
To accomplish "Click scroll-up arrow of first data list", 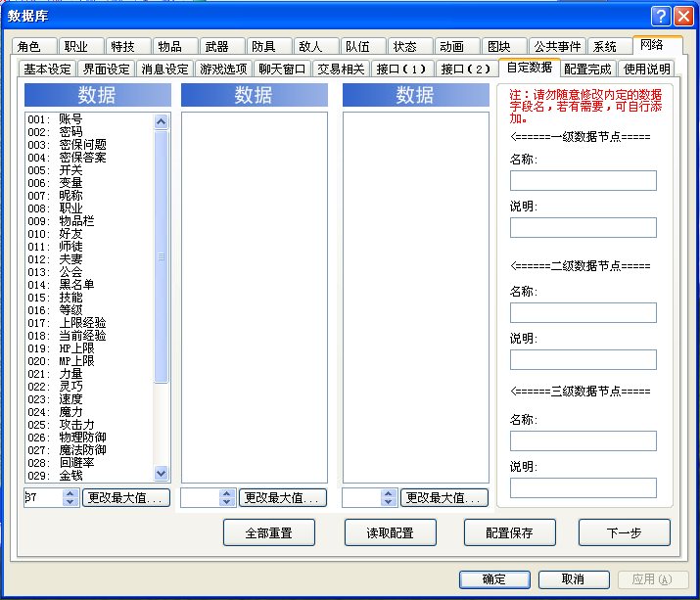I will click(x=162, y=121).
